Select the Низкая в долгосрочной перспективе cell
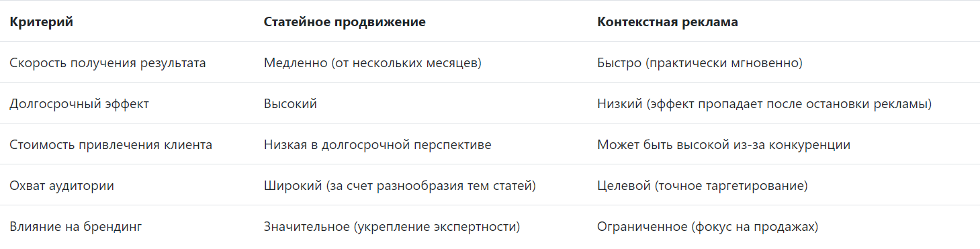 (377, 145)
